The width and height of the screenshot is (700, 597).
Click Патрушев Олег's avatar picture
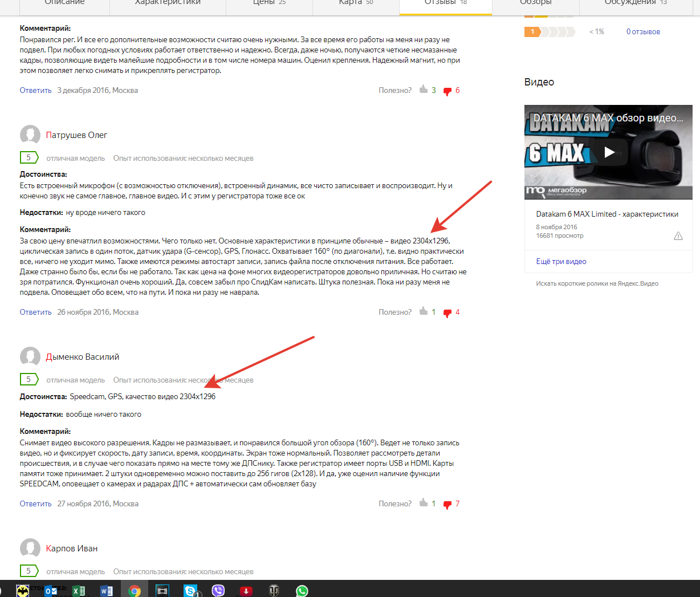pyautogui.click(x=30, y=135)
